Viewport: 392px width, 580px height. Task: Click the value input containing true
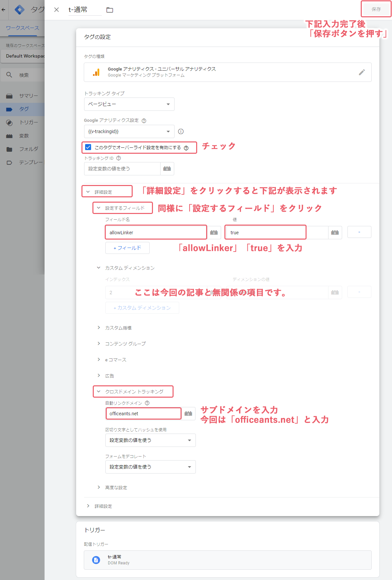click(277, 233)
